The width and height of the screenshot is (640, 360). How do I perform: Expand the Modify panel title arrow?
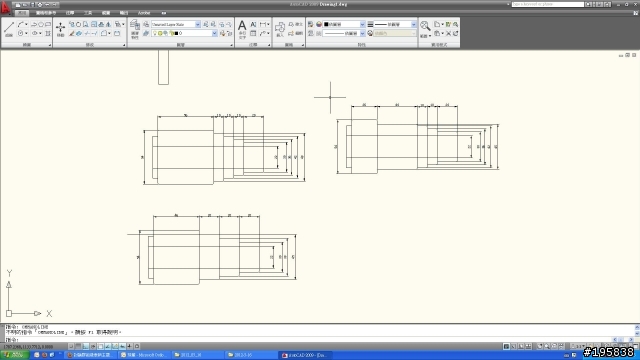point(124,45)
